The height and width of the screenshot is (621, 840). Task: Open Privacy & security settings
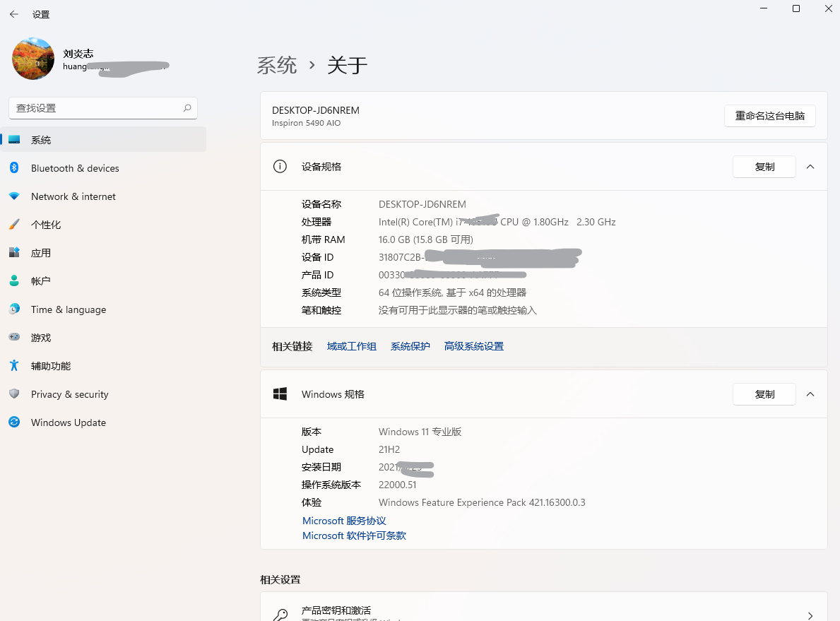point(69,394)
